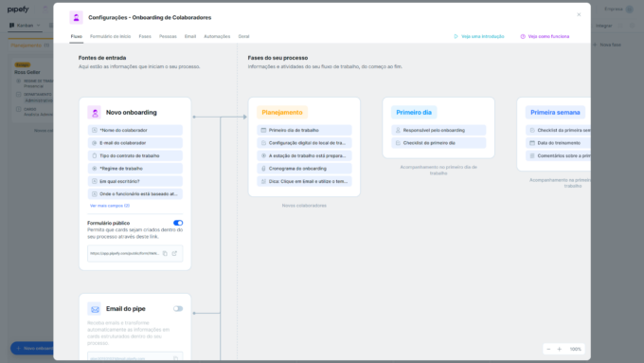Select E-mail do colaborador field
644x363 pixels.
[x=135, y=143]
